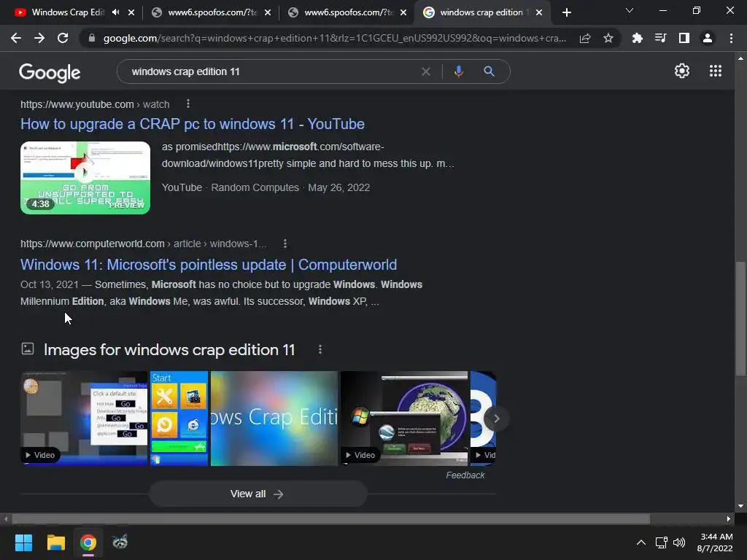Click the vertical page scrollbar thumb
747x560 pixels.
click(740, 318)
